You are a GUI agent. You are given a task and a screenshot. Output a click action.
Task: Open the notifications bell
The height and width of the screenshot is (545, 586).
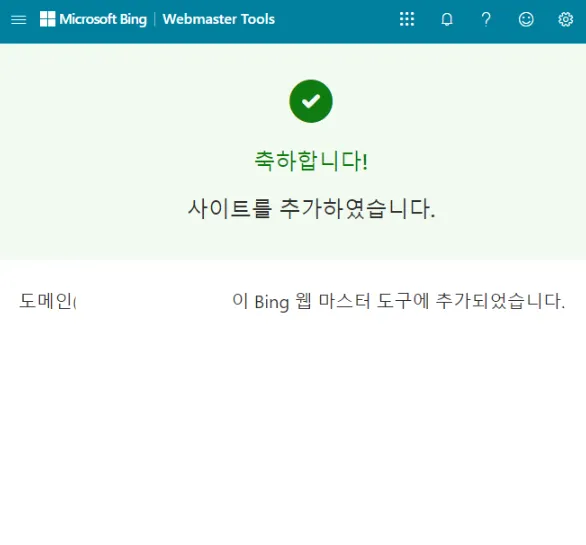(x=447, y=19)
